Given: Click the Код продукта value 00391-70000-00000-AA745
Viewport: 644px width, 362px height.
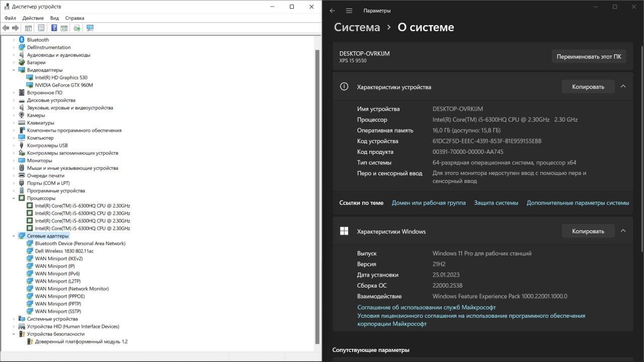Looking at the screenshot, I should 468,152.
